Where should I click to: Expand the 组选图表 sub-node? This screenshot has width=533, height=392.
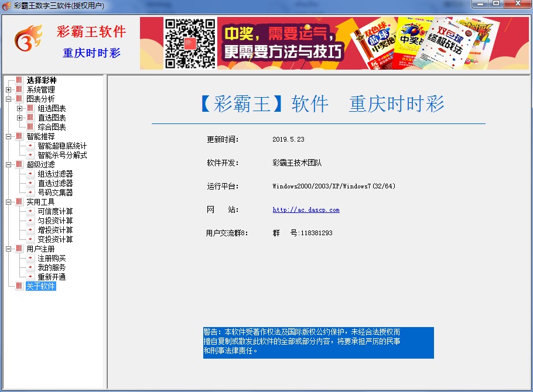pos(20,108)
